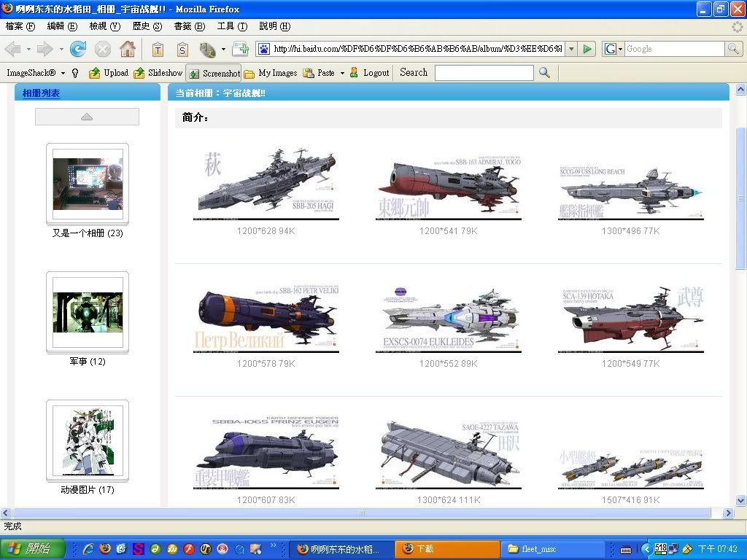Open the 歷史 (S) menu
This screenshot has height=560, width=747.
tap(147, 26)
